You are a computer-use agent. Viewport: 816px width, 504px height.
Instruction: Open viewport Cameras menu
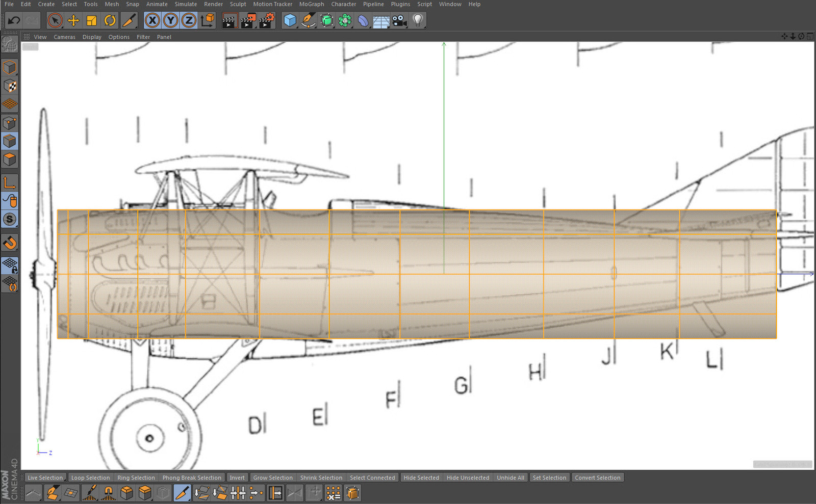click(64, 37)
